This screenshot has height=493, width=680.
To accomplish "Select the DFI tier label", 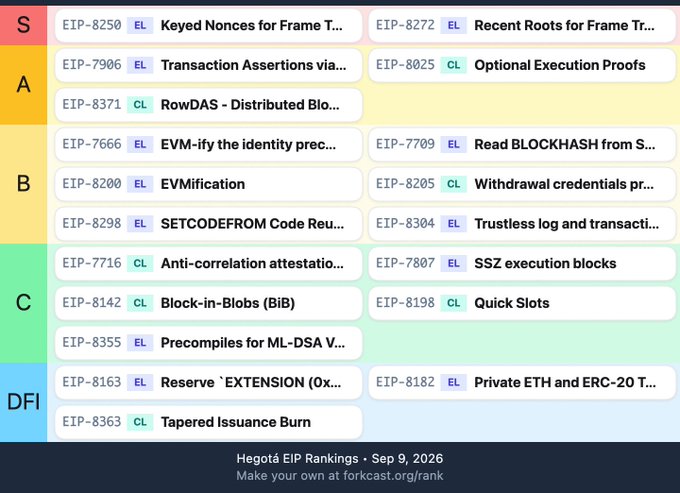I will (23, 402).
